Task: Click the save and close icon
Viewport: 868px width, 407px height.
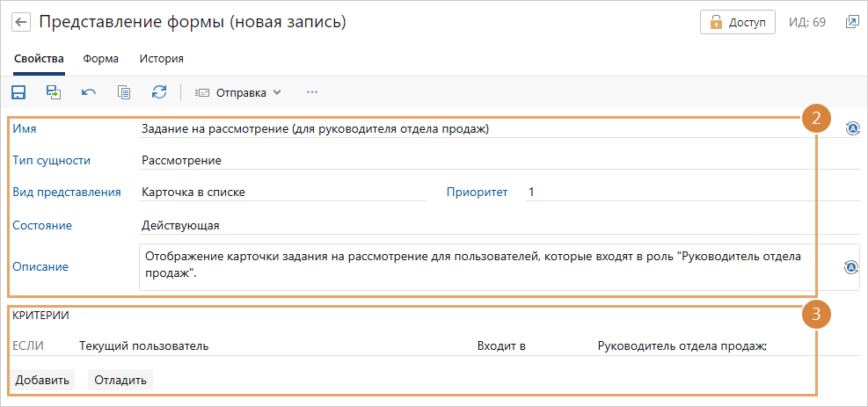Action: pos(54,92)
